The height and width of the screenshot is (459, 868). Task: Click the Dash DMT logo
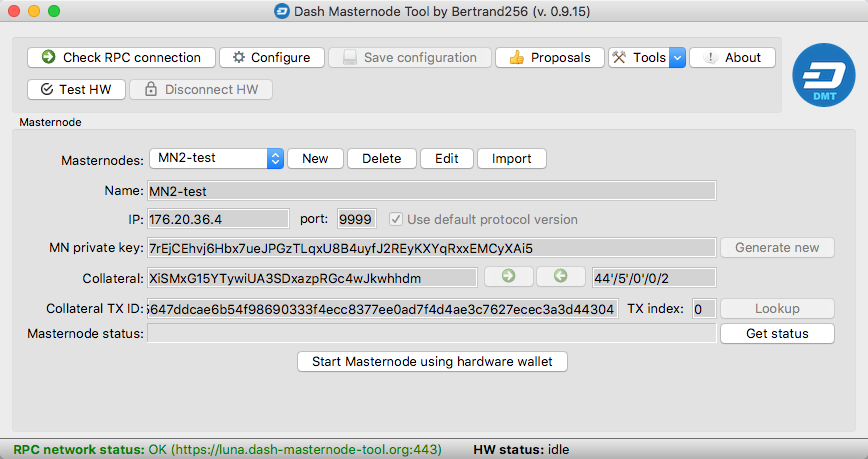pyautogui.click(x=824, y=75)
